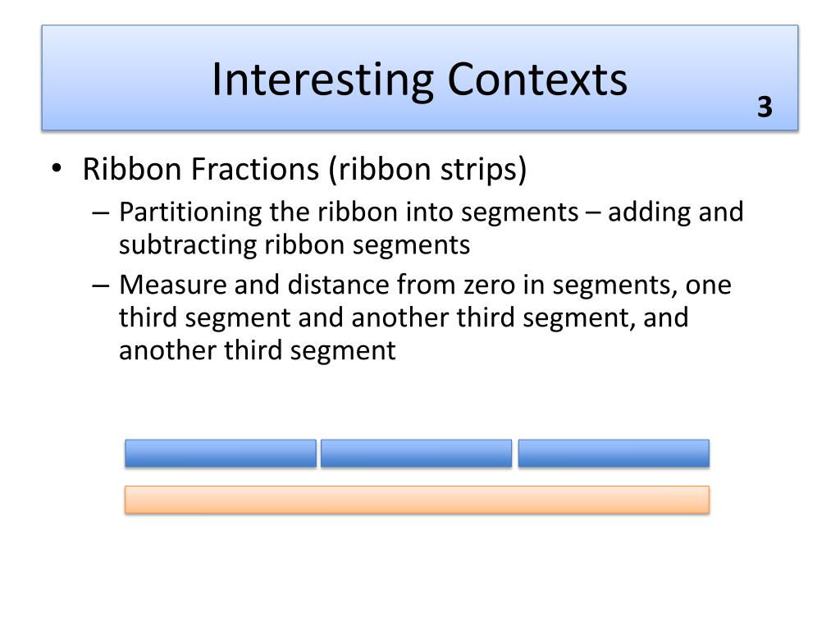Click the words adding and
The width and height of the screenshot is (840, 630).
point(676,212)
